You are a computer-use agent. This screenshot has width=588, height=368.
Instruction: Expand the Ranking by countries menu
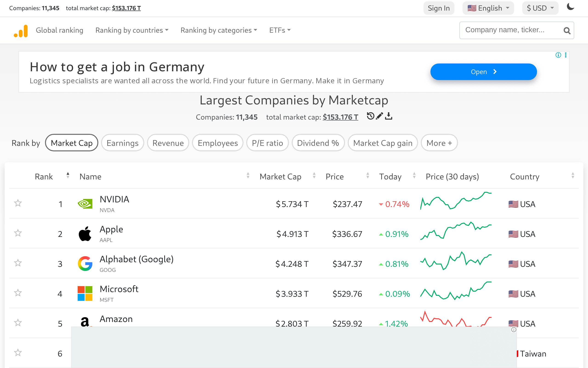tap(132, 30)
